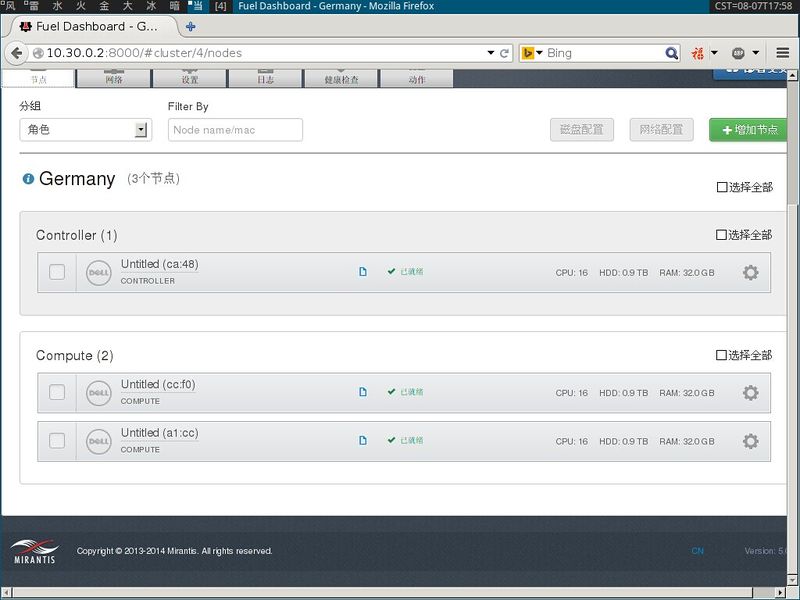The height and width of the screenshot is (600, 800).
Task: Check select-all box in Compute group
Action: pyautogui.click(x=721, y=355)
